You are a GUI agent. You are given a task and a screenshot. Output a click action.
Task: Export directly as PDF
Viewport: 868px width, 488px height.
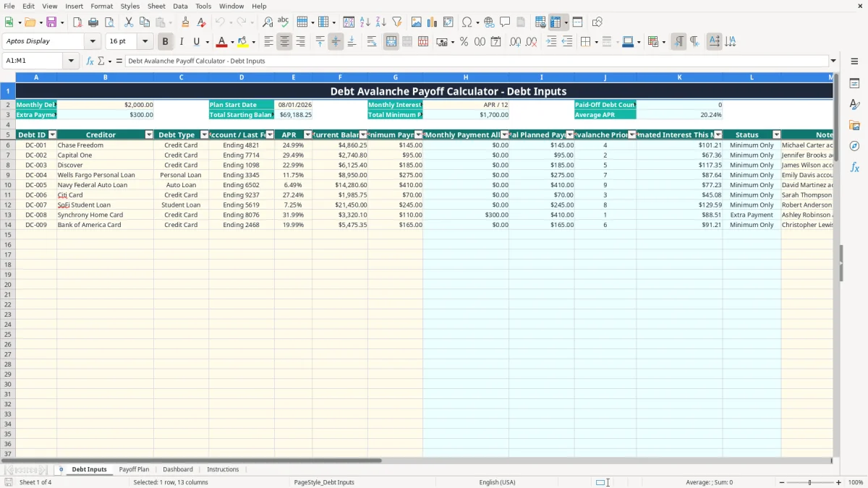click(77, 22)
